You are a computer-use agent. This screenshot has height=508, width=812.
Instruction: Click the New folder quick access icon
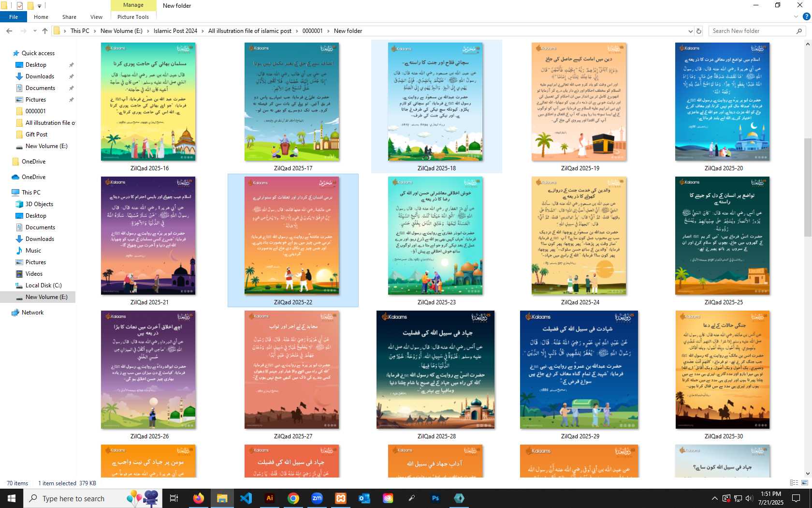click(30, 6)
